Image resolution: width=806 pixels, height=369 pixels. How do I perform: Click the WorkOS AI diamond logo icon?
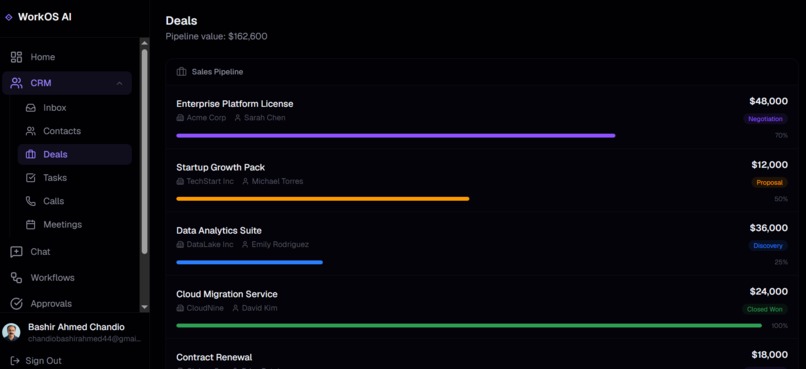pyautogui.click(x=8, y=17)
